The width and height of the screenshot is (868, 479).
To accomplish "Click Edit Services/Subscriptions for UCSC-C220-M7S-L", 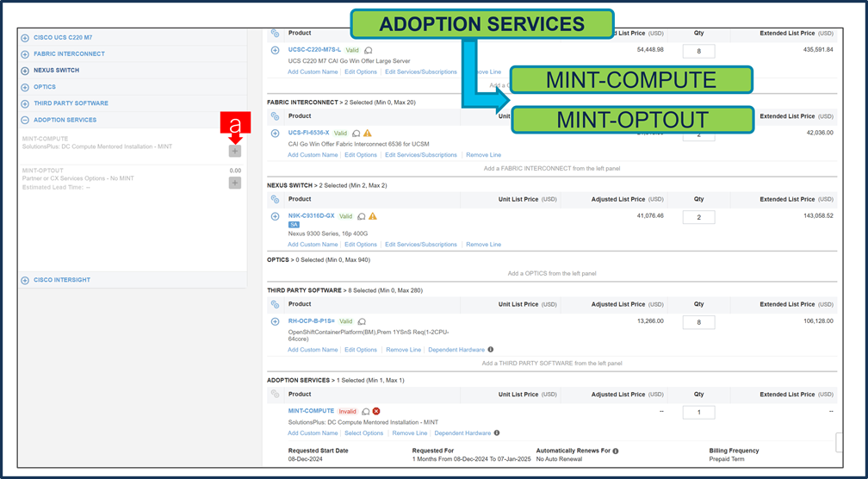I will pos(421,72).
